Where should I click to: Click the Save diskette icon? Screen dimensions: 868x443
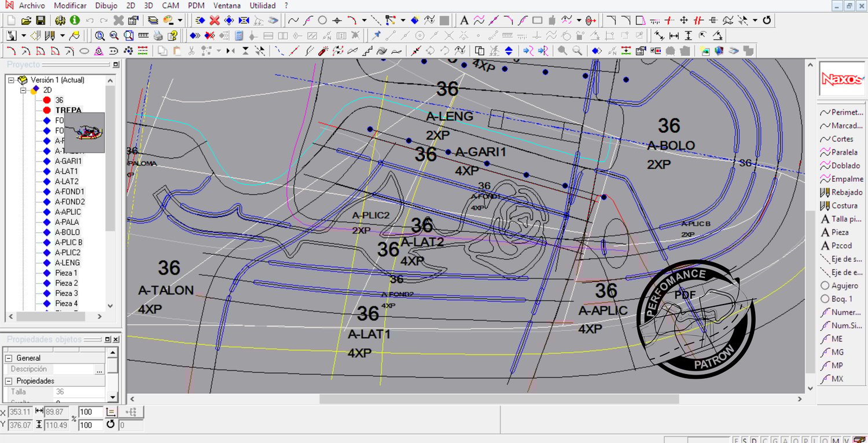pyautogui.click(x=41, y=20)
